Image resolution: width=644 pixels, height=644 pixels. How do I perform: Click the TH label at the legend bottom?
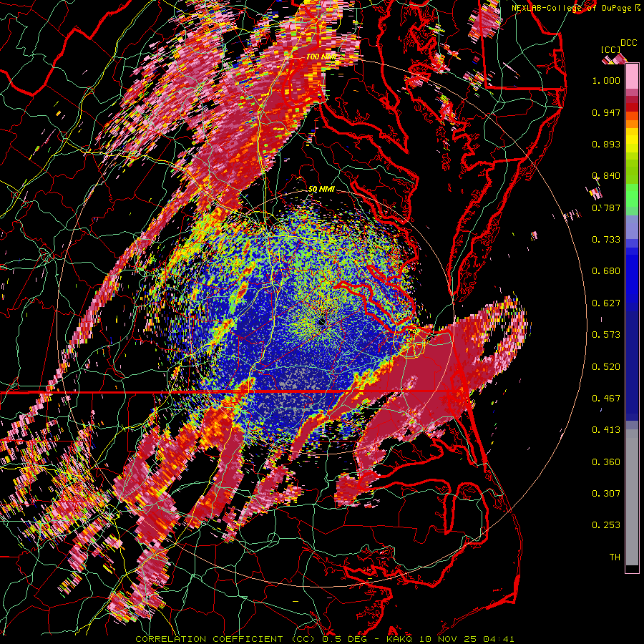(x=615, y=557)
